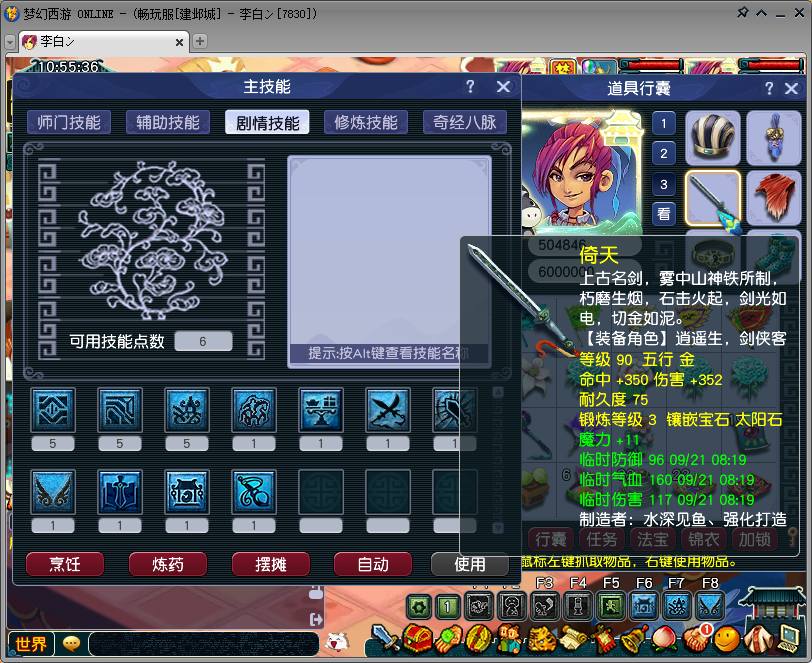Image resolution: width=812 pixels, height=663 pixels.
Task: Click the arrow-in-bracket icon left of the pig face
Action: tap(315, 619)
